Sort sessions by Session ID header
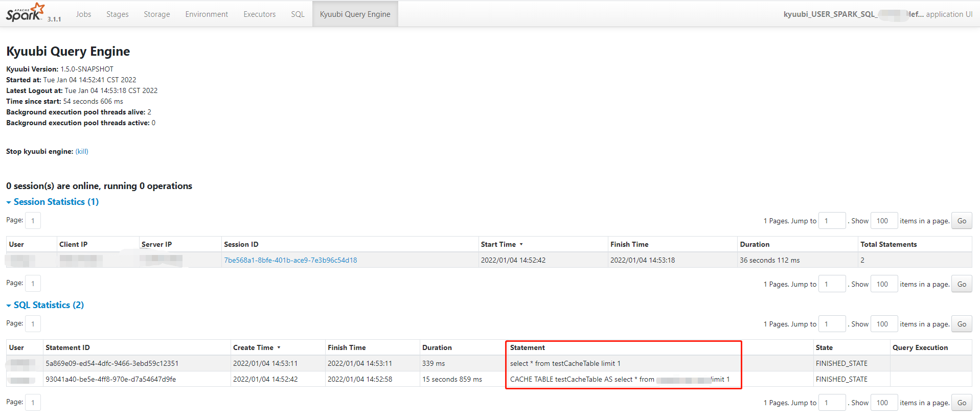The image size is (980, 420). (x=241, y=244)
